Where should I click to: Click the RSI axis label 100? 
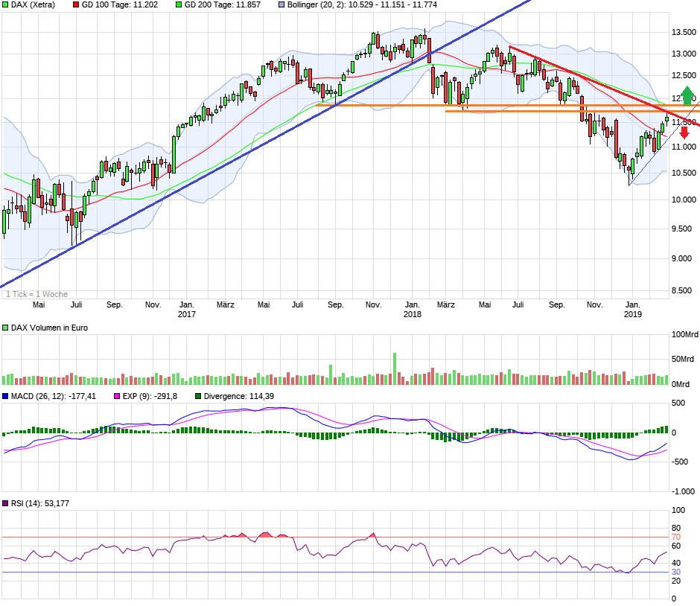(x=678, y=510)
